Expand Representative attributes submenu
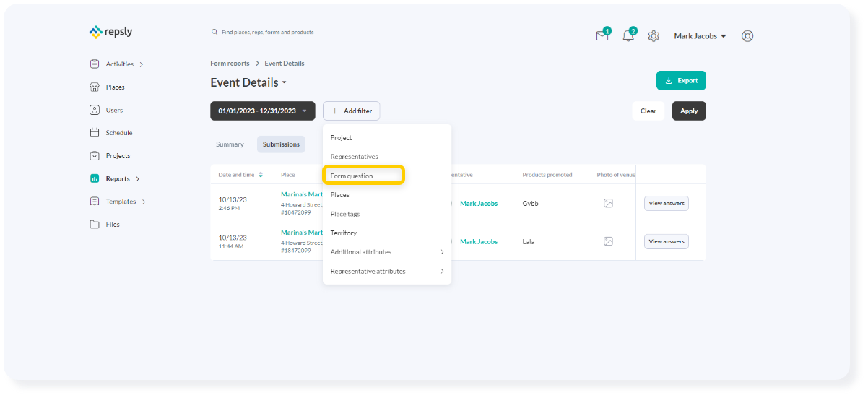The height and width of the screenshot is (398, 868). [x=387, y=272]
